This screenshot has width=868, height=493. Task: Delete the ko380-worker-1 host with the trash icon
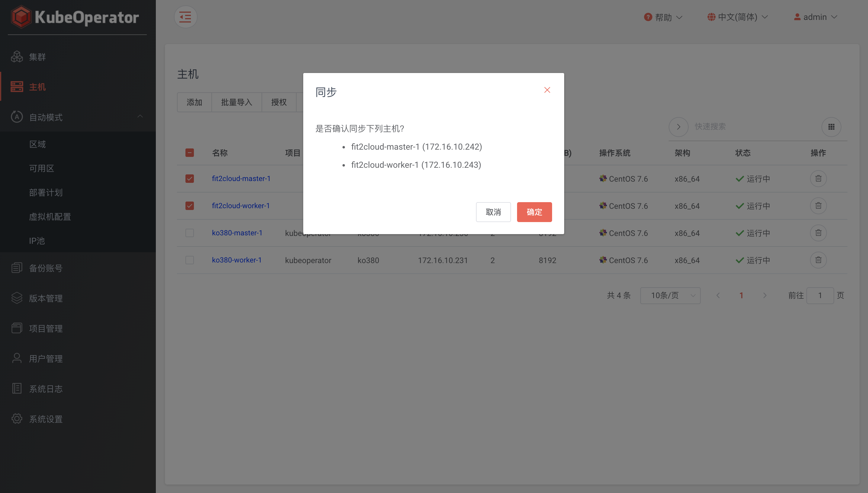click(x=818, y=260)
